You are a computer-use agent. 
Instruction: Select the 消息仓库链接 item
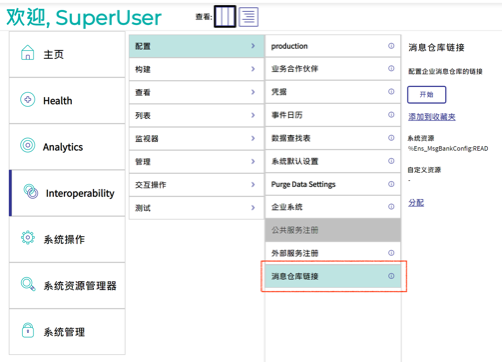(x=333, y=276)
